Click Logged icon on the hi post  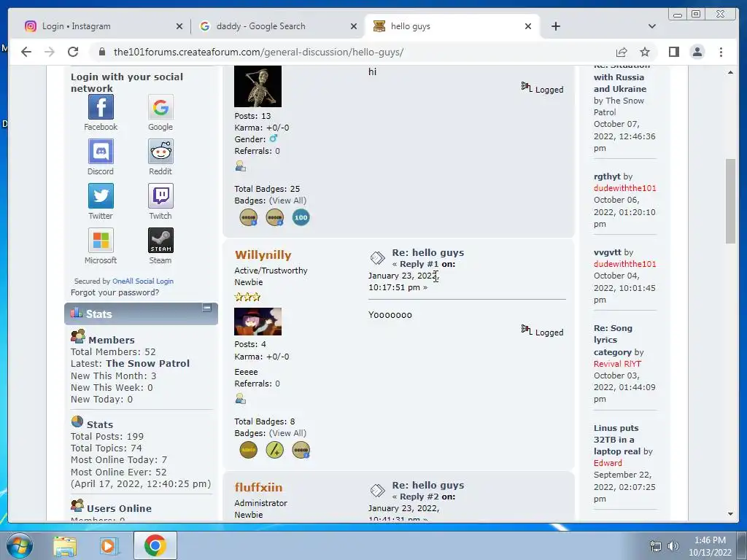point(527,87)
